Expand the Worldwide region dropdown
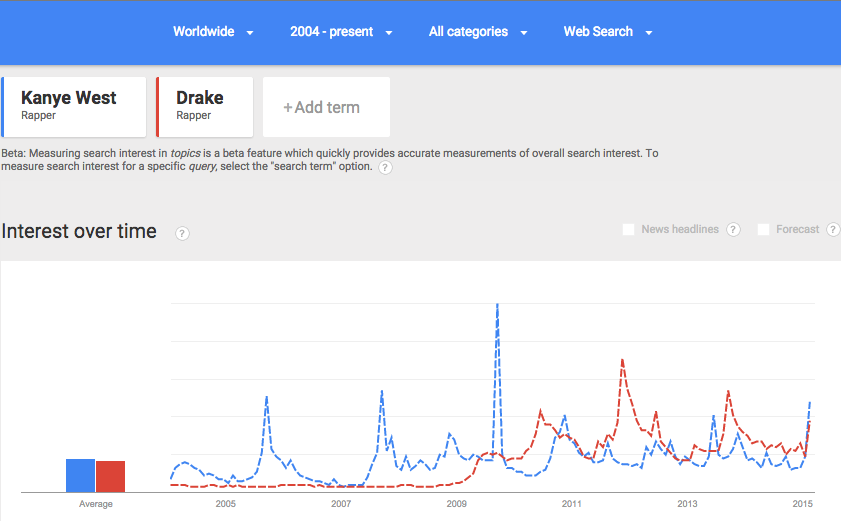841x521 pixels. coord(213,32)
